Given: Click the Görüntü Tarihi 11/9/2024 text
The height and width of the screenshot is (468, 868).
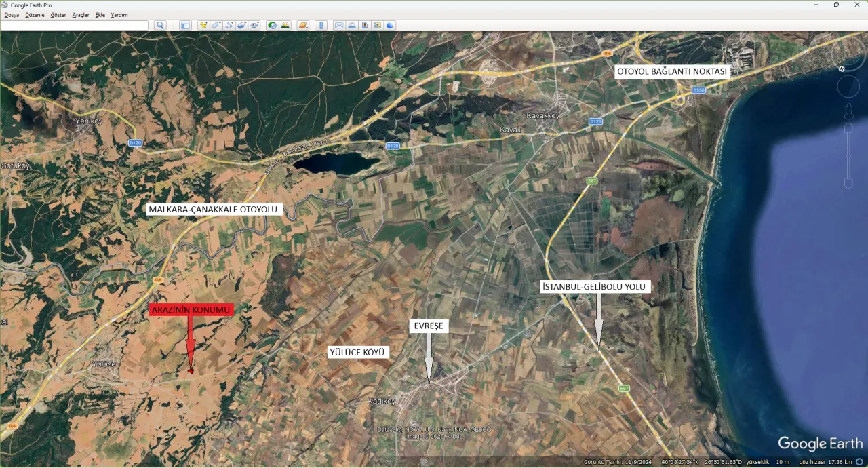Looking at the screenshot, I should [617, 462].
